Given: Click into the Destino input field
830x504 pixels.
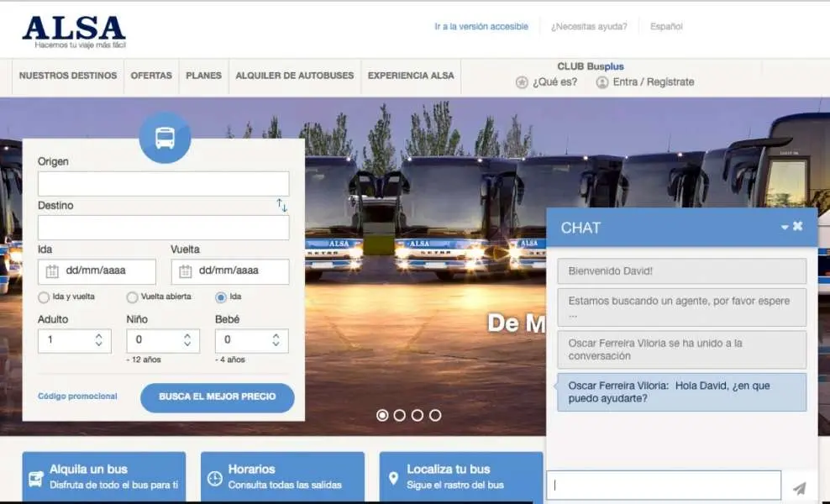Looking at the screenshot, I should [x=164, y=227].
